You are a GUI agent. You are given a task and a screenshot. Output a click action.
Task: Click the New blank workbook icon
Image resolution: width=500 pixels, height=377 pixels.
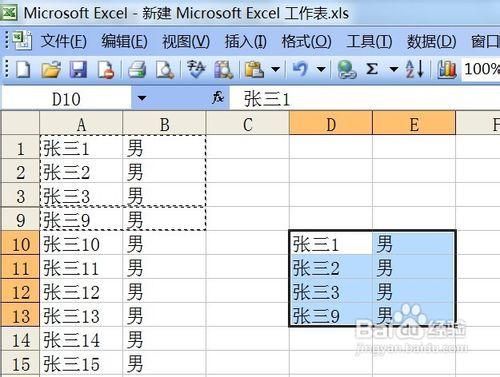[x=23, y=70]
